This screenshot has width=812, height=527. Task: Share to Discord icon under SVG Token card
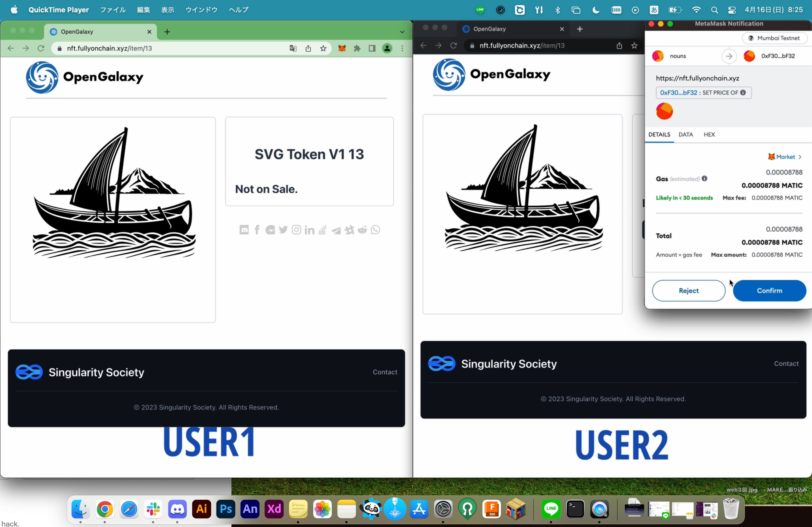pos(244,230)
